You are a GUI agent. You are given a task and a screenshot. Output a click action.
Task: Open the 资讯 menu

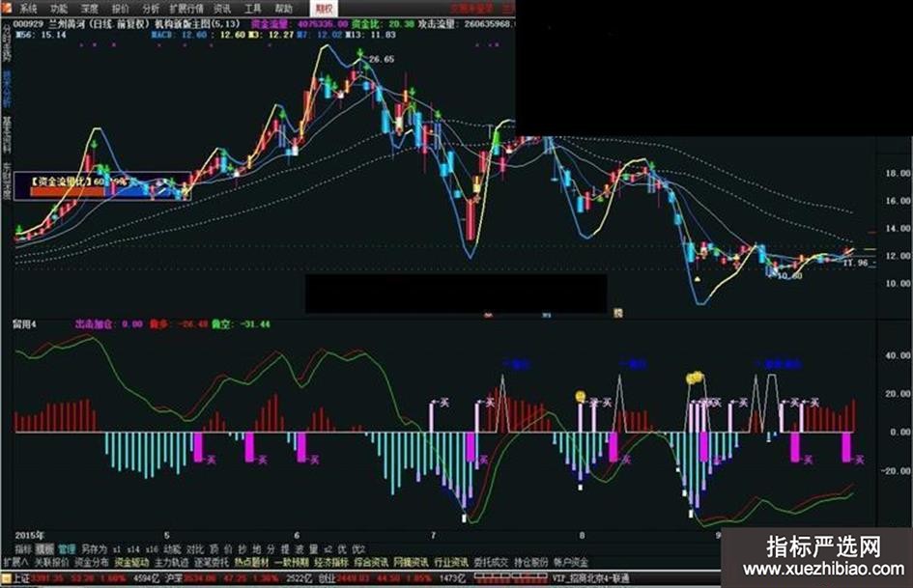[222, 8]
